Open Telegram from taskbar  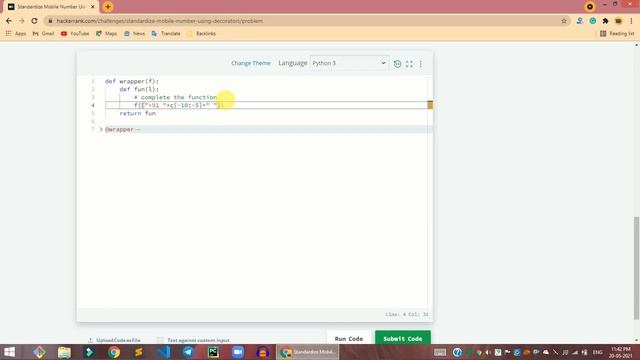coord(188,352)
